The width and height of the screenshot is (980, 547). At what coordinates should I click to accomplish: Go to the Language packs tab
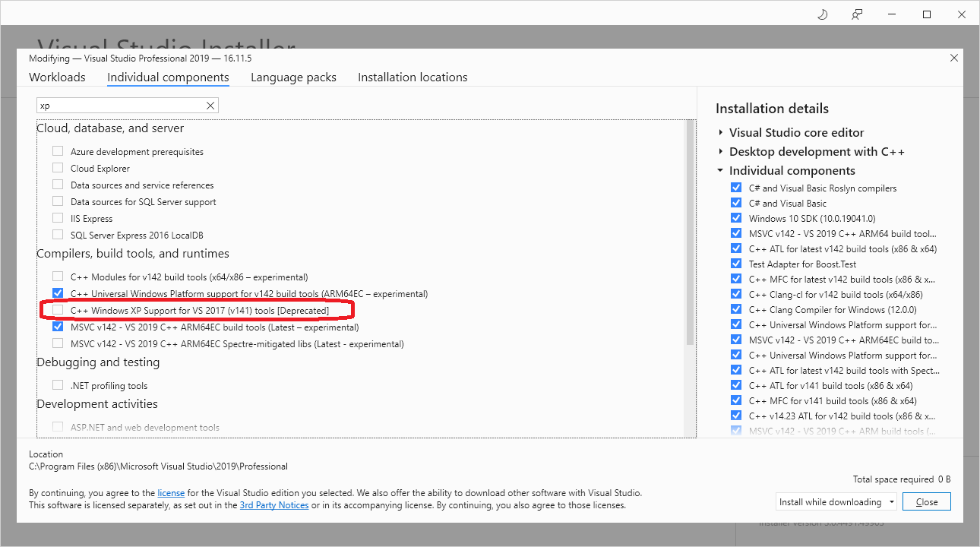coord(293,77)
